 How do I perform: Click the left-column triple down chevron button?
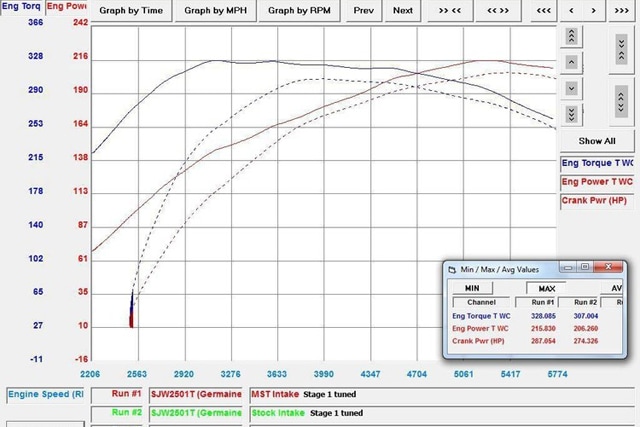tap(571, 115)
